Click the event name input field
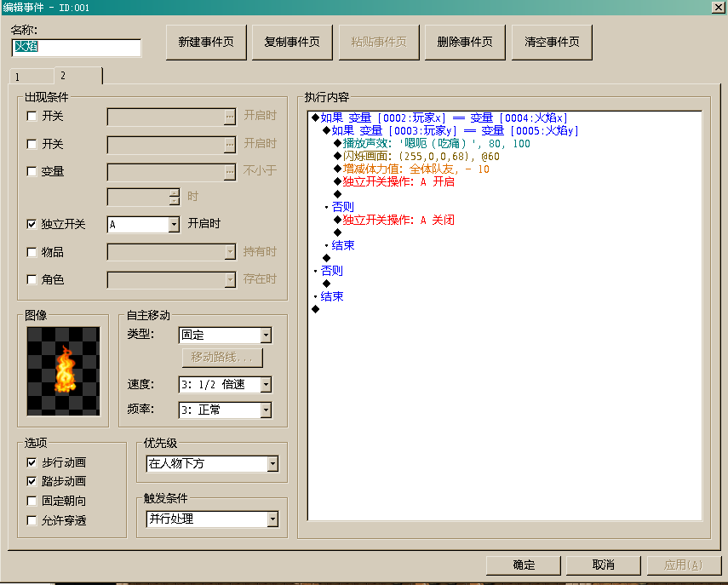 click(x=77, y=48)
